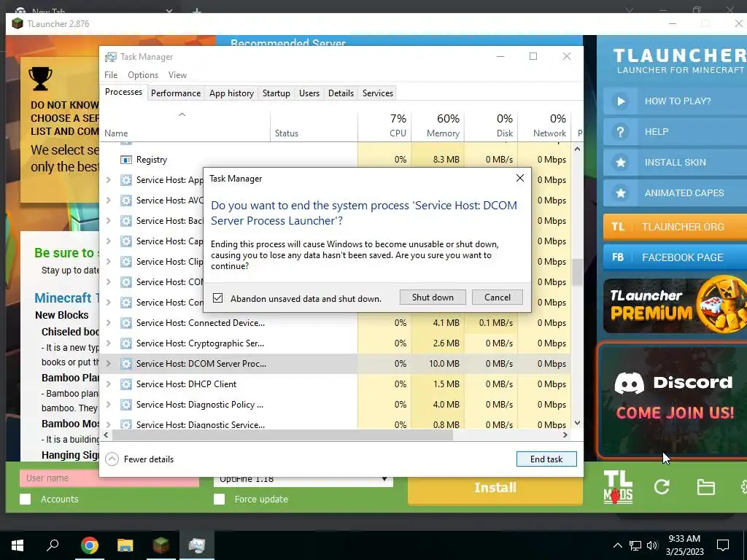Click the Windows Start button
Viewport: 747px width, 560px height.
(18, 545)
